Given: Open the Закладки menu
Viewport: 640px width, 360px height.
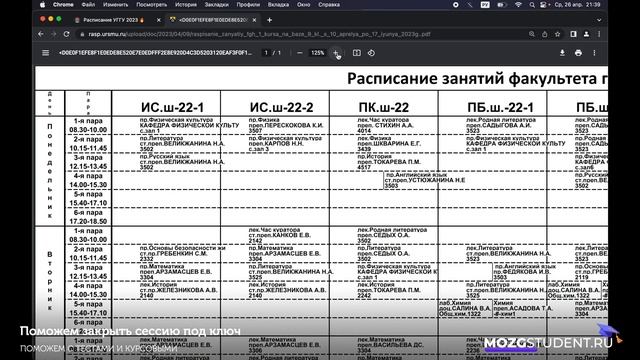Looking at the screenshot, I should (216, 5).
